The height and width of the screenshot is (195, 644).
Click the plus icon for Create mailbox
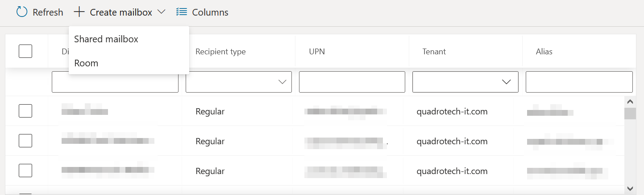tap(79, 12)
